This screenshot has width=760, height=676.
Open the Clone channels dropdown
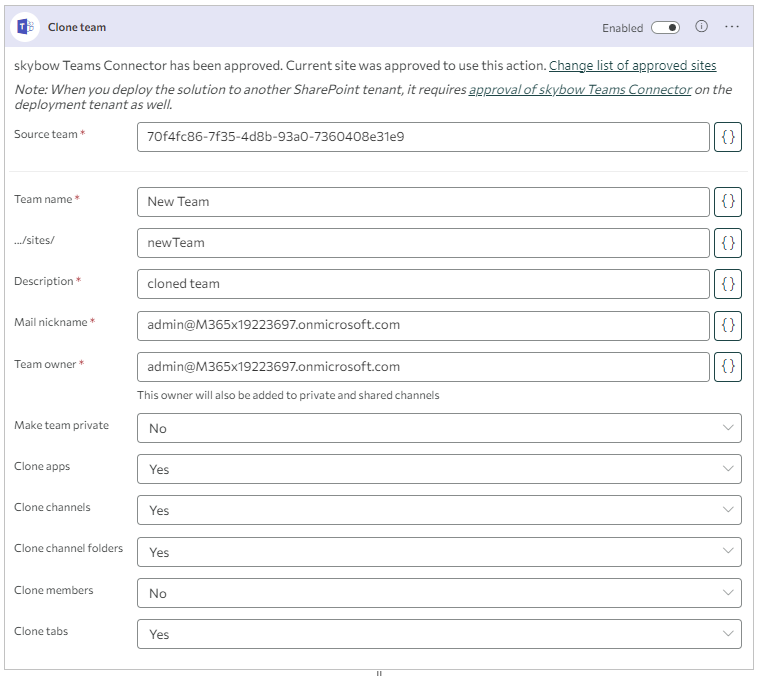439,510
